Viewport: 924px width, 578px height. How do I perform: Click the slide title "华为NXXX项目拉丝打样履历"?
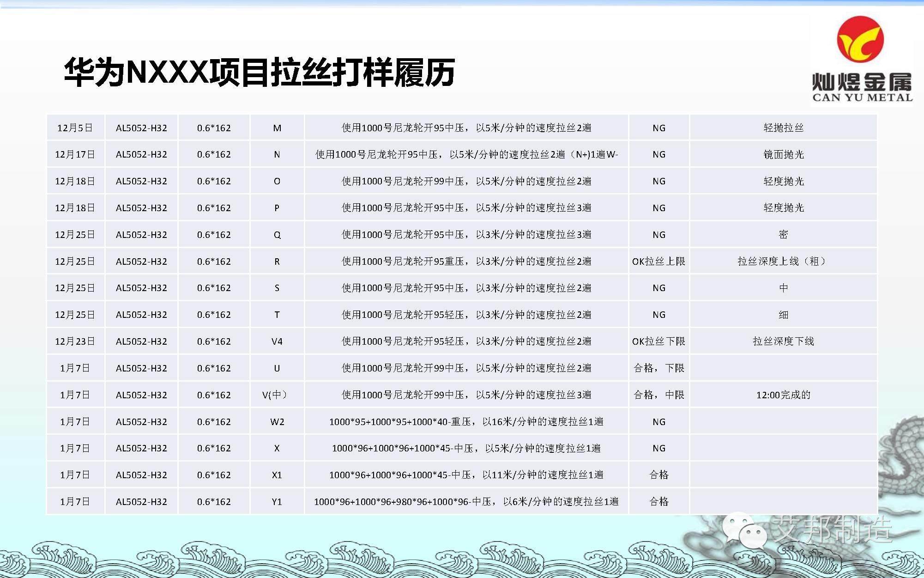tap(260, 73)
